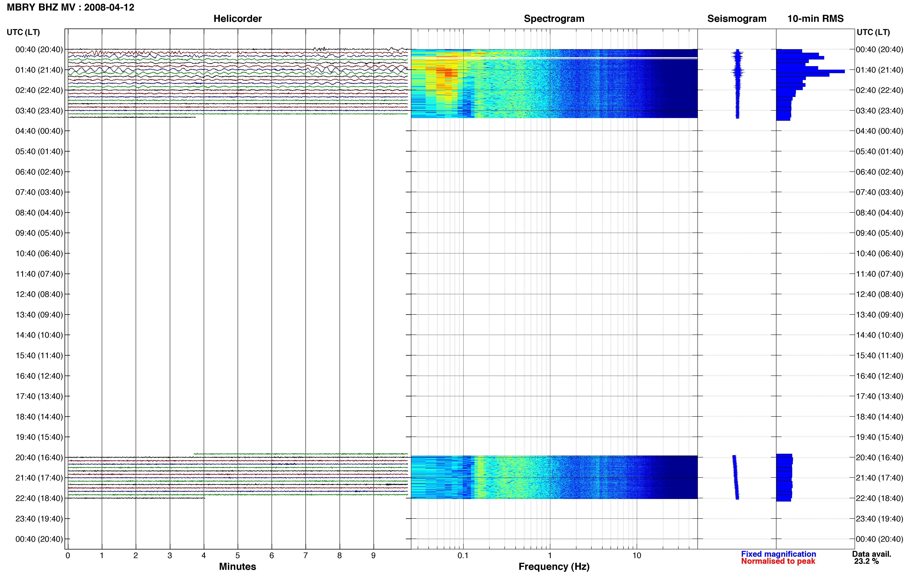Screen dimensions: 924x578
Task: Click the 23:40 (19:40) label on the left axis
Action: 39,519
